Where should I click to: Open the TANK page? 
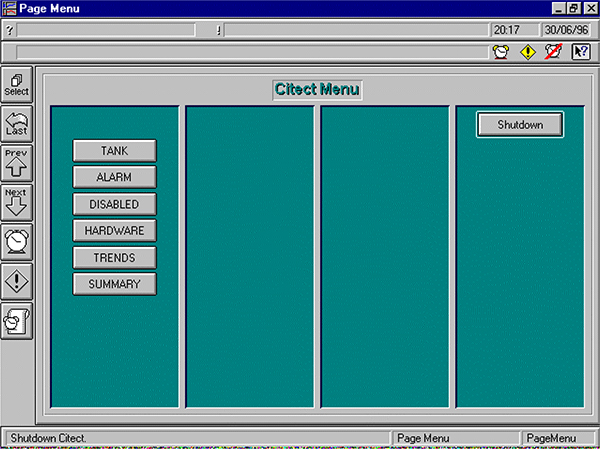click(114, 150)
